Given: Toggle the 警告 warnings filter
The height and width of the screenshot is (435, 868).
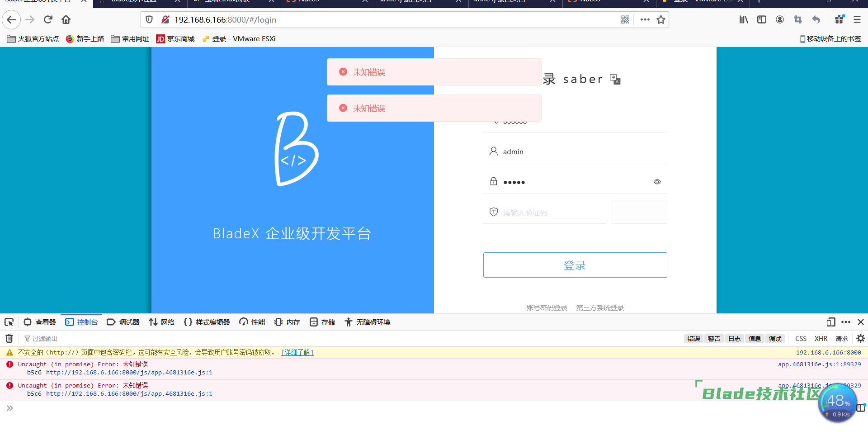Looking at the screenshot, I should (x=714, y=339).
